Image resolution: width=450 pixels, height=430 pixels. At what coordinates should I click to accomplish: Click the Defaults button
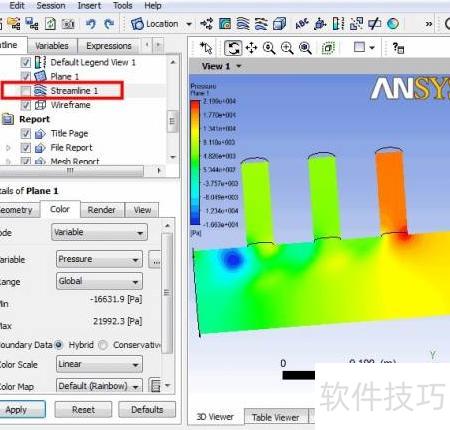(147, 410)
